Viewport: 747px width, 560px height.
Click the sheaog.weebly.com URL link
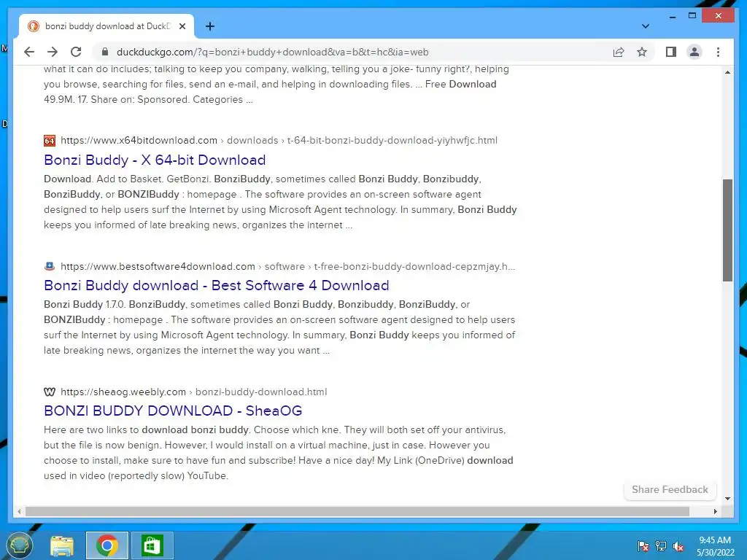tap(123, 392)
